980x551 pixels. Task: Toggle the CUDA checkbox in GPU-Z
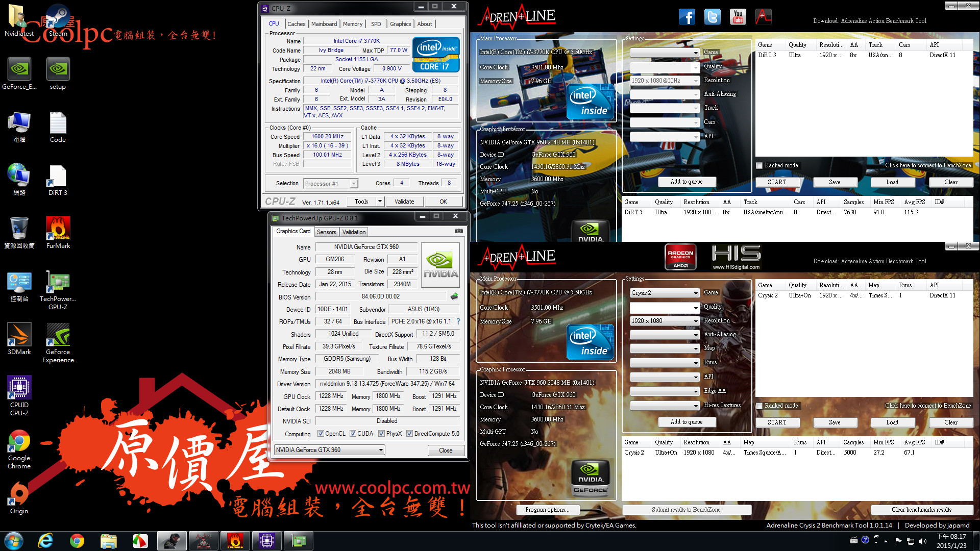click(353, 434)
